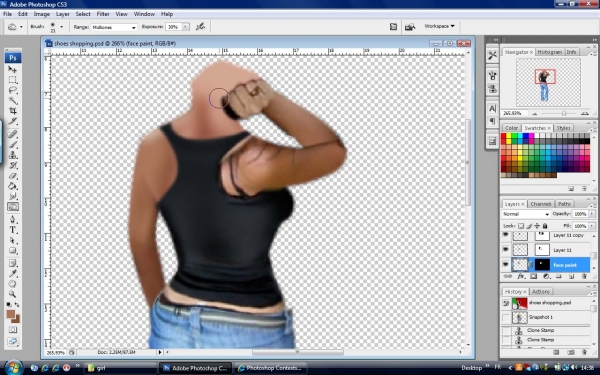
Task: Open the Select menu
Action: tap(83, 14)
